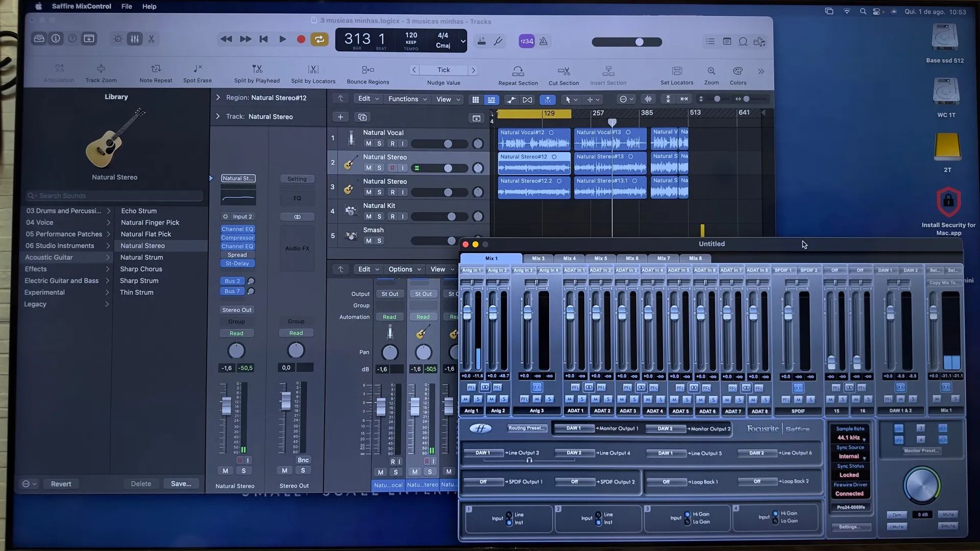980x551 pixels.
Task: Enable the metronome icon
Action: tap(543, 41)
